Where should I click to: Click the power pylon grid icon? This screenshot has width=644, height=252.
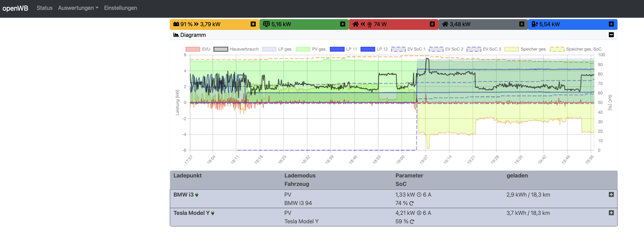[x=369, y=24]
